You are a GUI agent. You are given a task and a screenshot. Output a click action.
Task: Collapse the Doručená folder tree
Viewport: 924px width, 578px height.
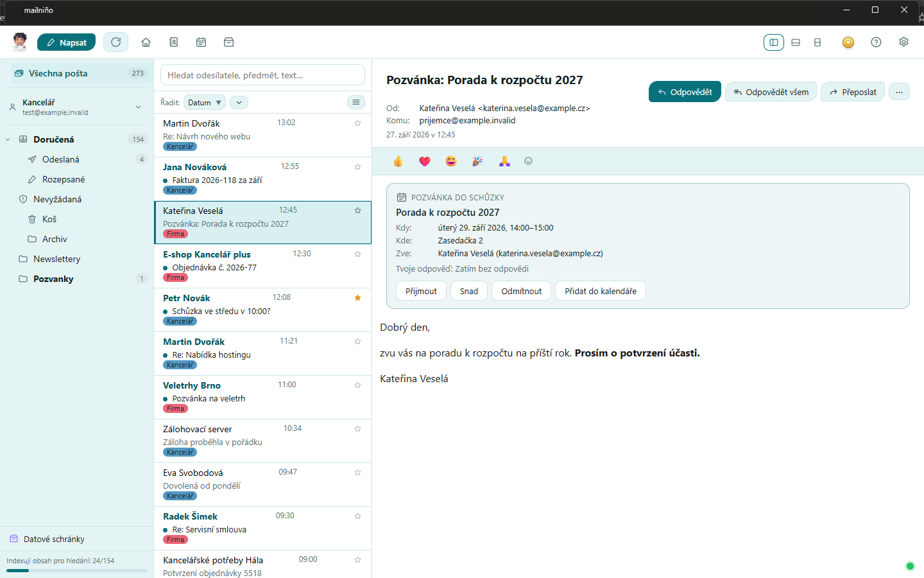pyautogui.click(x=8, y=139)
